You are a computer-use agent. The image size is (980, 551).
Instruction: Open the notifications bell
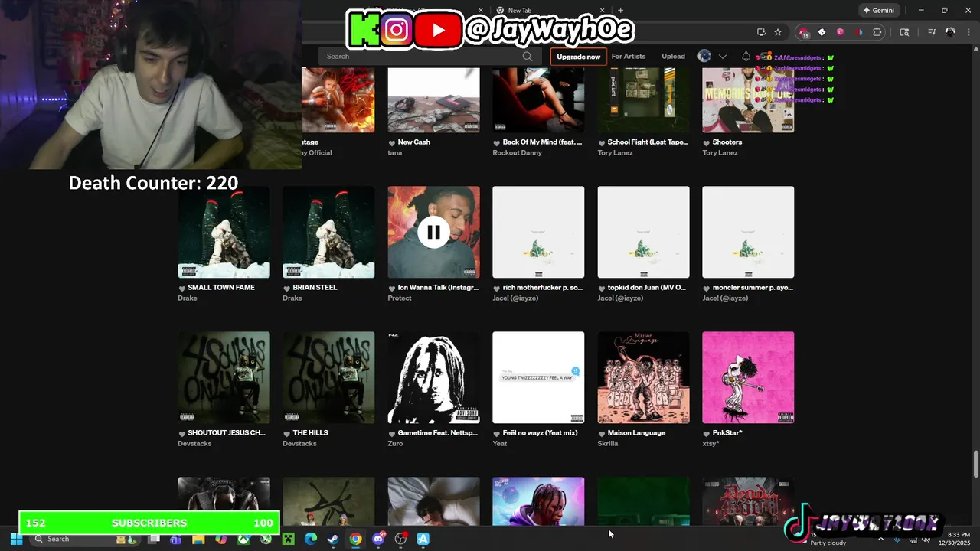click(746, 56)
